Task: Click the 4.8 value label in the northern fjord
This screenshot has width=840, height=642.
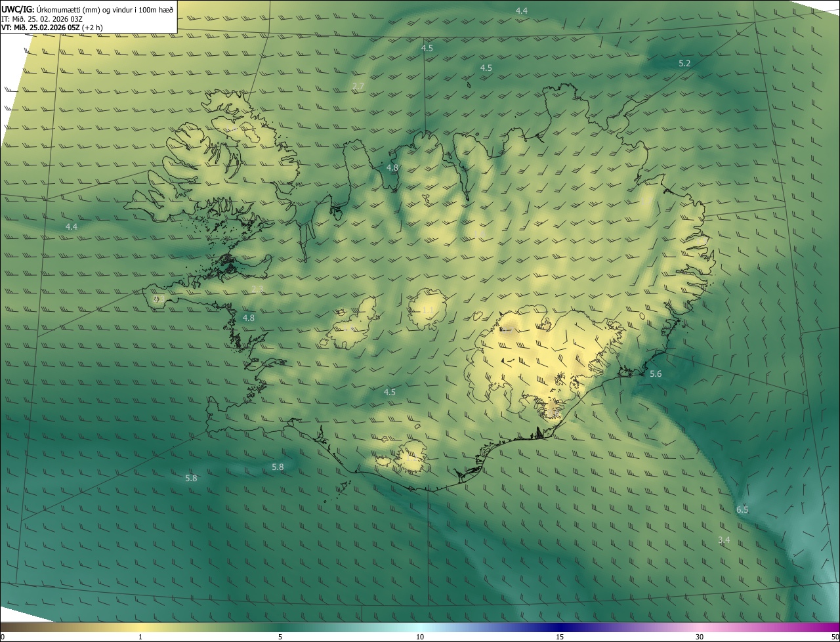Action: coord(392,168)
